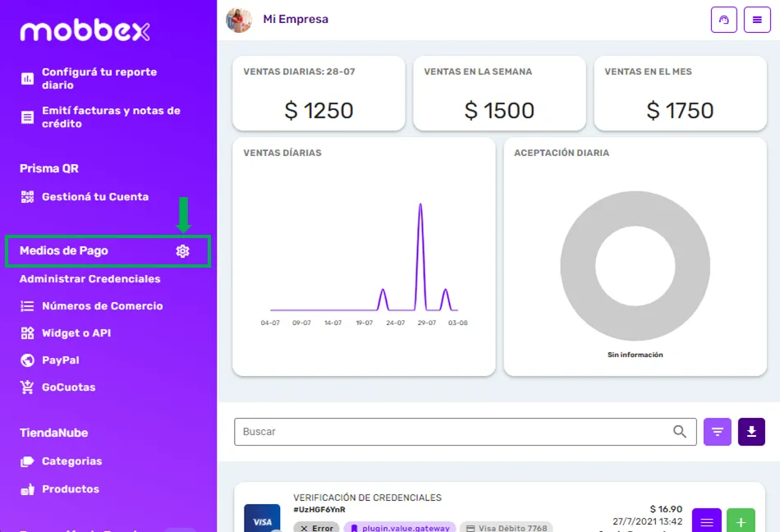Screen dimensions: 780x532
Task: Open the hamburger menu in header
Action: pyautogui.click(x=757, y=20)
